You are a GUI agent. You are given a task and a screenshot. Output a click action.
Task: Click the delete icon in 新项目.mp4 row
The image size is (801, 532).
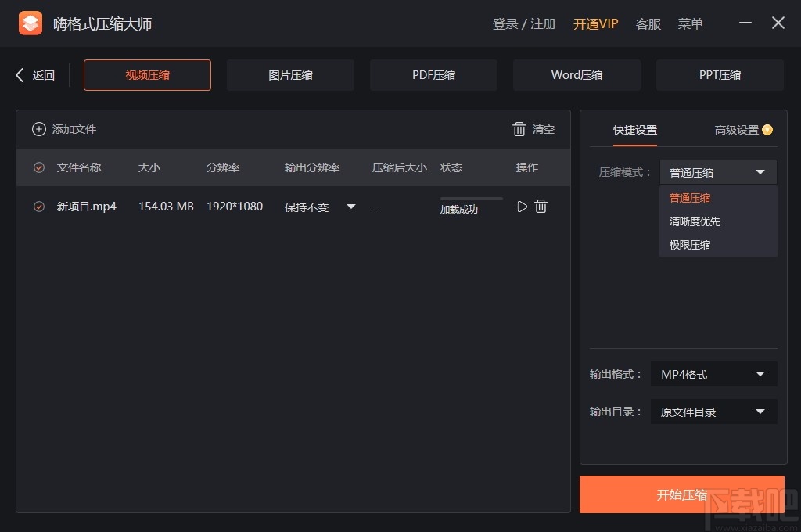tap(541, 206)
